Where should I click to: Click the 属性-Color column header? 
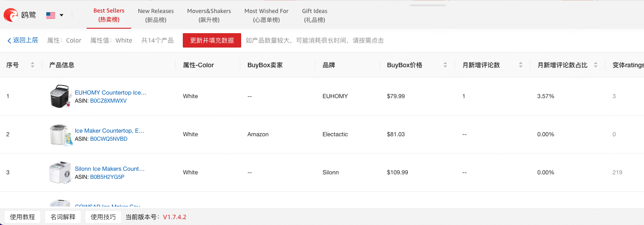pyautogui.click(x=198, y=65)
